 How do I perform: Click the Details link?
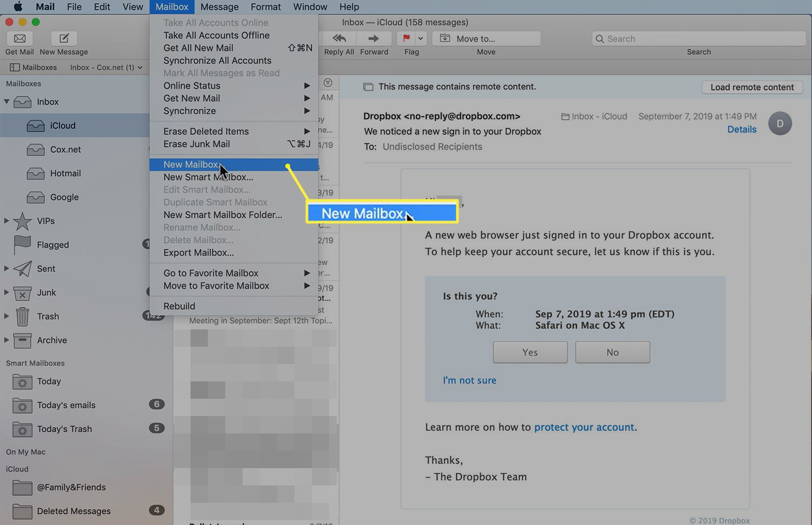point(742,129)
